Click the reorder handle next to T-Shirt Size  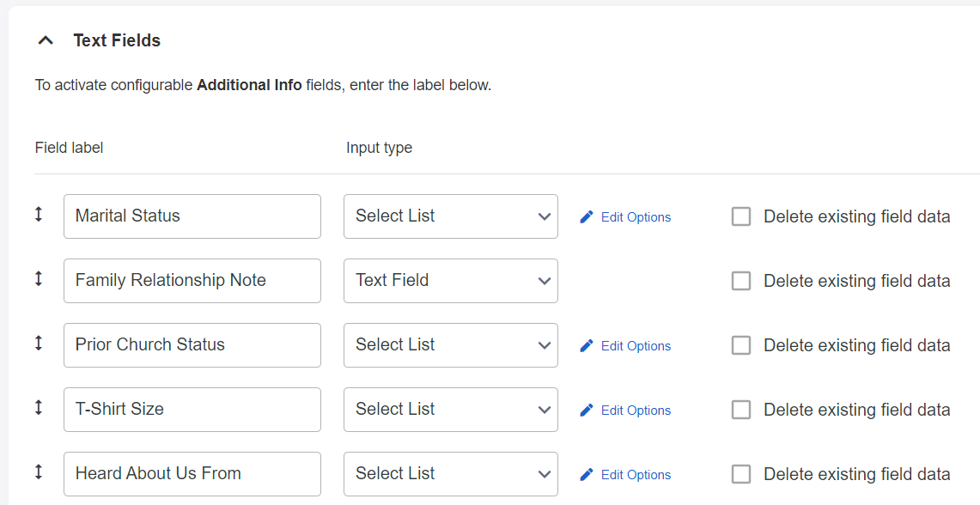[39, 408]
